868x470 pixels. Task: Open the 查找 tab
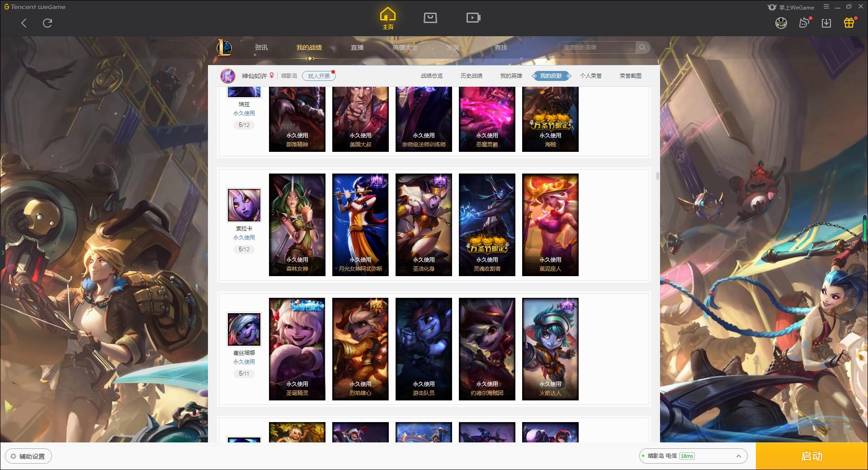(501, 47)
